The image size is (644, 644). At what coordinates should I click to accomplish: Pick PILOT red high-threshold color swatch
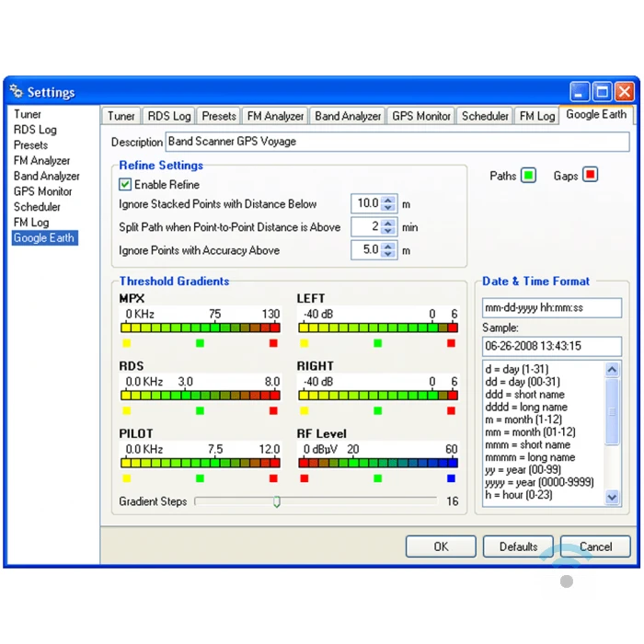(x=273, y=478)
